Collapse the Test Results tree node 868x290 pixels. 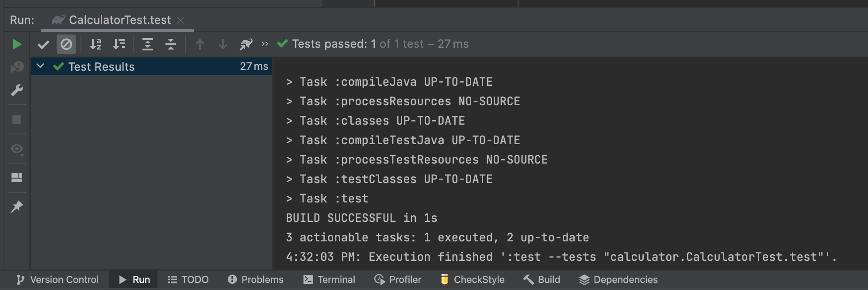pyautogui.click(x=40, y=66)
